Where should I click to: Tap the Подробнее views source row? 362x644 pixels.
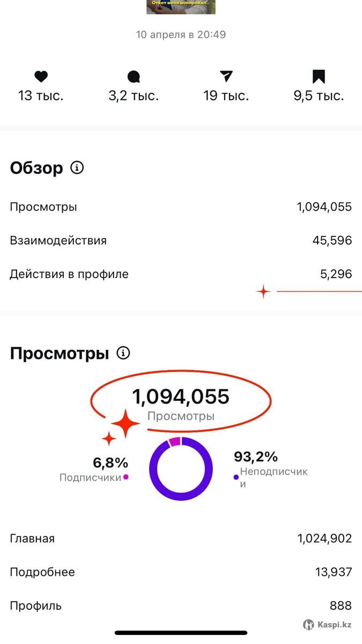click(181, 572)
